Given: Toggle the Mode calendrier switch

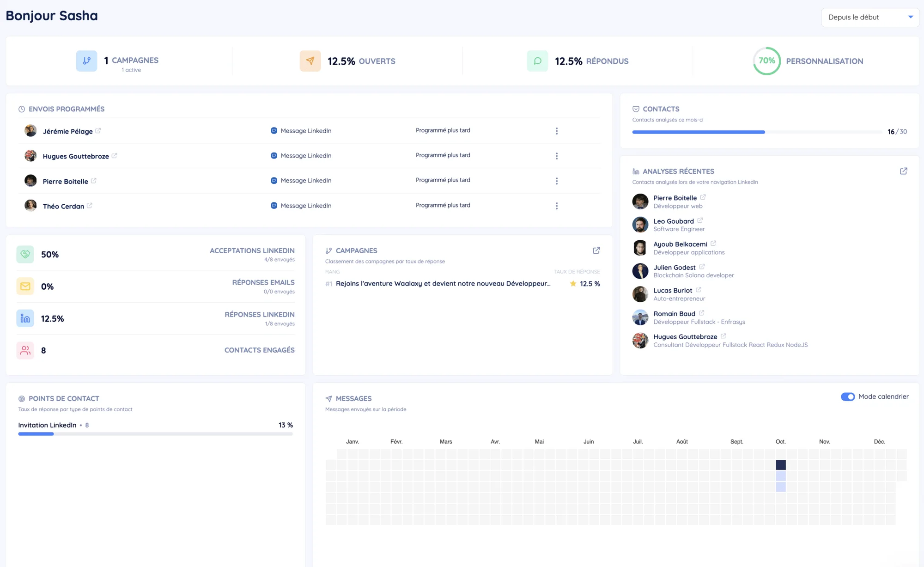Looking at the screenshot, I should click(x=848, y=396).
